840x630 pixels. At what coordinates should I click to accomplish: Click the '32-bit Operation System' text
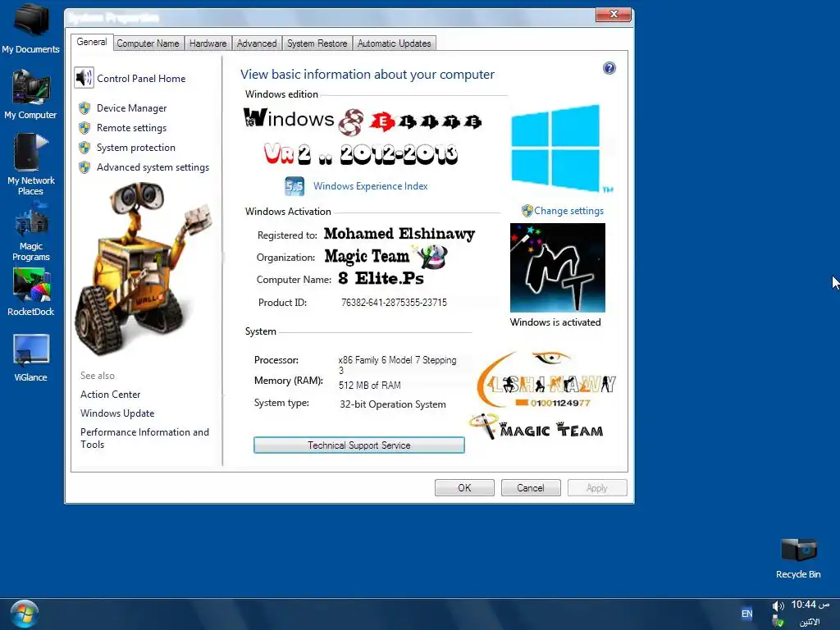393,404
